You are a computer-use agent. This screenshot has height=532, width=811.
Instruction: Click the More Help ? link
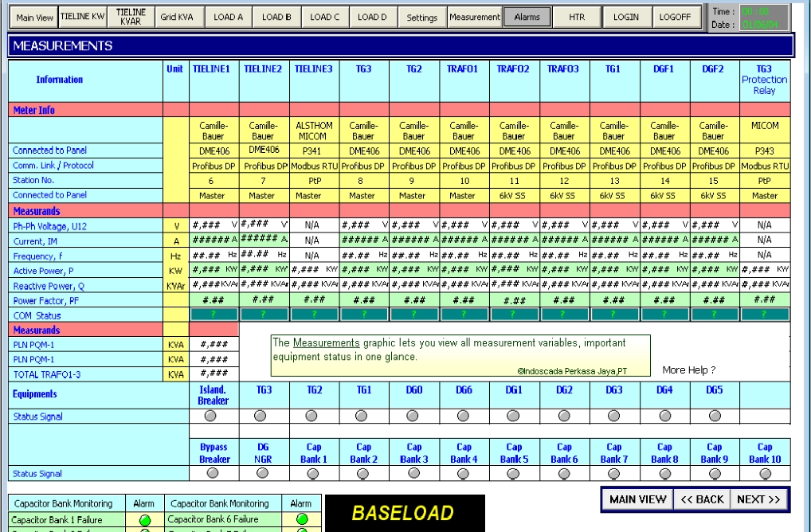[688, 370]
